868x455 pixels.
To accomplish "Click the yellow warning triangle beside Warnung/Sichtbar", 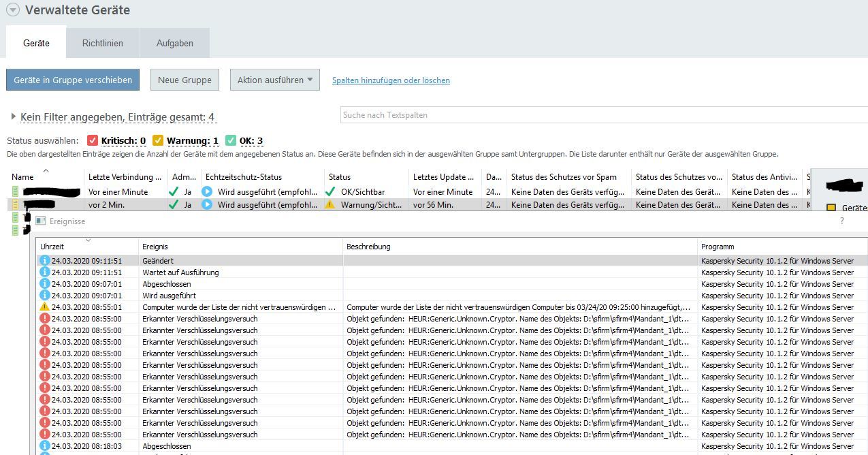I will coord(330,204).
